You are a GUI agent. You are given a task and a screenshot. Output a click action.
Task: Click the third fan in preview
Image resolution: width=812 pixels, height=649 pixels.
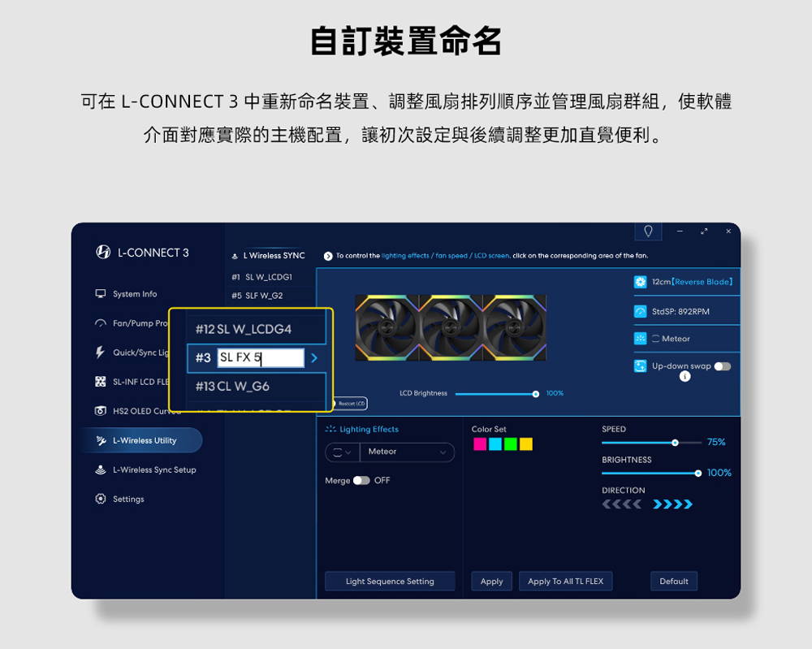(514, 327)
